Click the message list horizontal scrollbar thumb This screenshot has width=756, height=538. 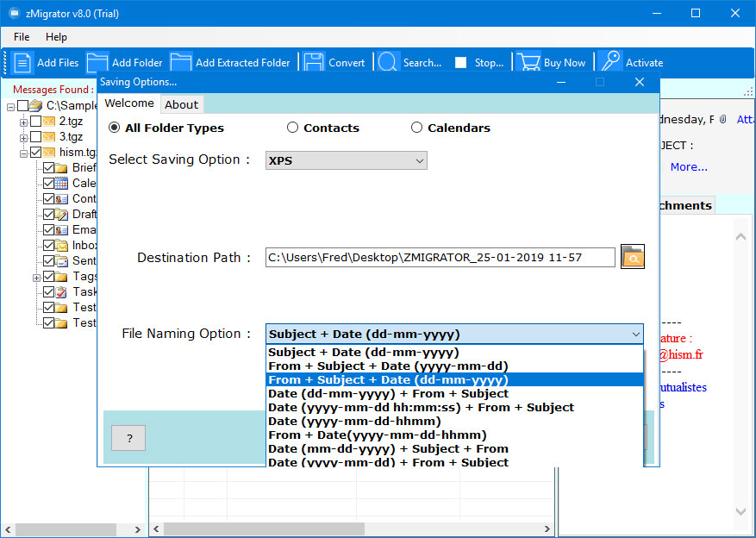pos(264,529)
